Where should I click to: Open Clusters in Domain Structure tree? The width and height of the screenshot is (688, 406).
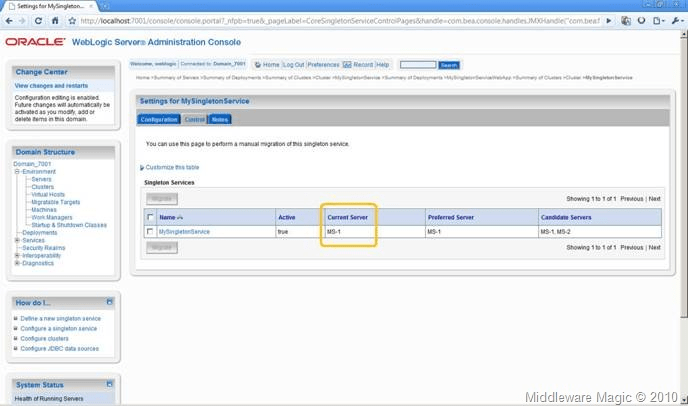43,187
